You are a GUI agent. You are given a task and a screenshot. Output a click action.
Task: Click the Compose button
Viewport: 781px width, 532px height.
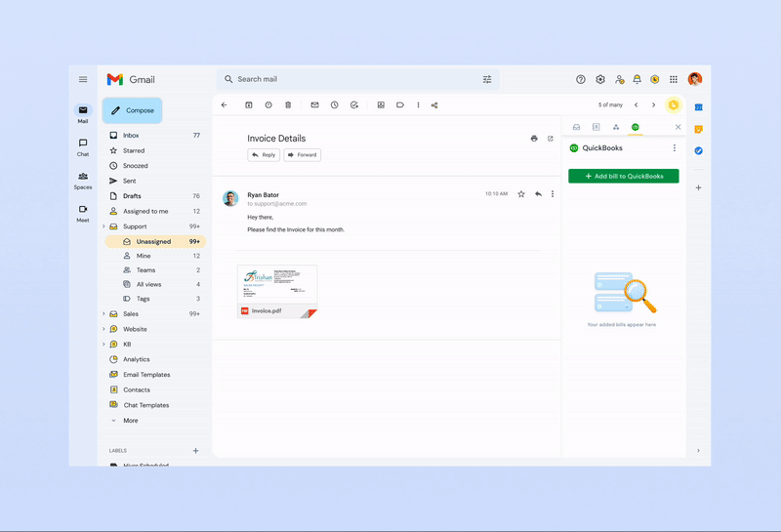pyautogui.click(x=132, y=110)
